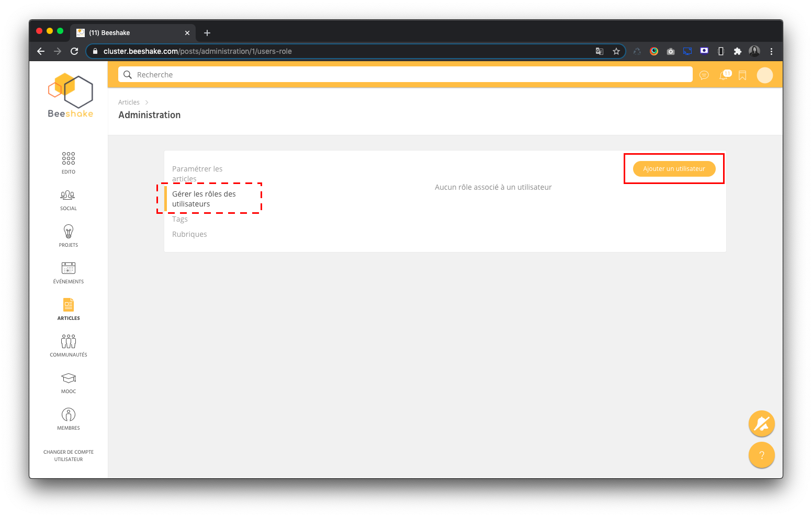The height and width of the screenshot is (517, 812).
Task: Open Chrome extensions puzzle icon
Action: tap(738, 51)
